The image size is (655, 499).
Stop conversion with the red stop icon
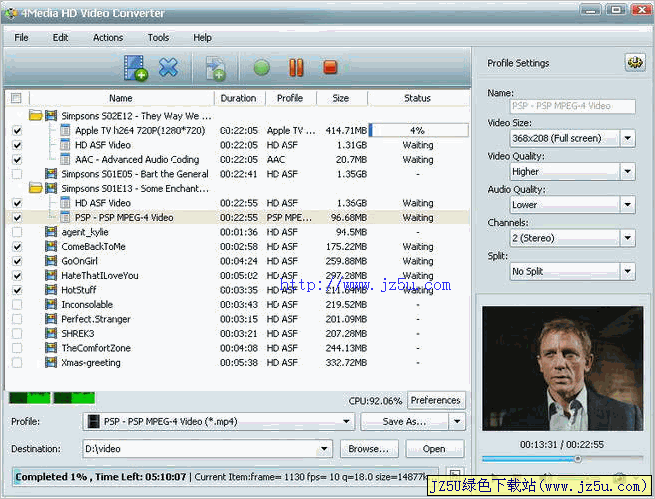click(x=330, y=67)
